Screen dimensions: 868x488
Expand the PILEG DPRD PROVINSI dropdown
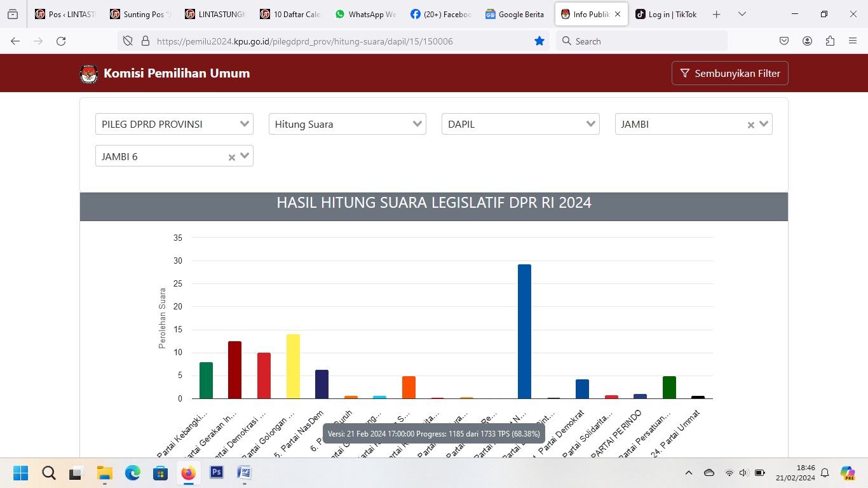click(174, 125)
